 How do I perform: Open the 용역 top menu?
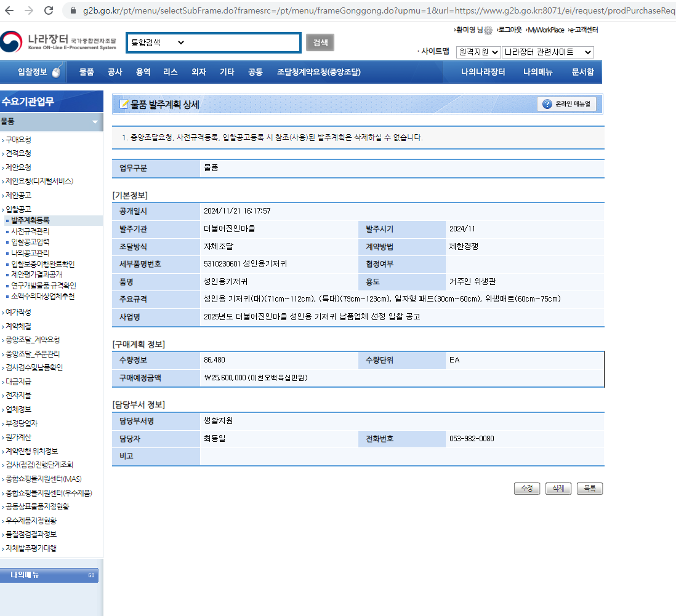tap(143, 72)
